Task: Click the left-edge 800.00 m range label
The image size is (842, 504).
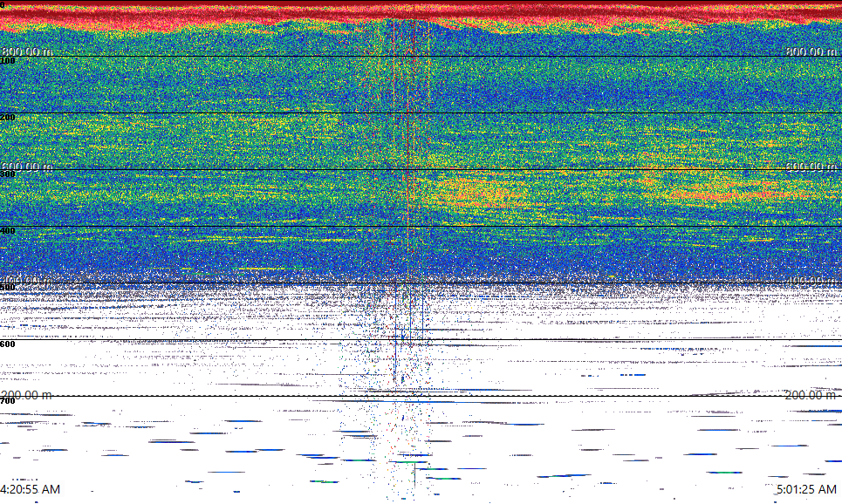Action: pos(27,51)
